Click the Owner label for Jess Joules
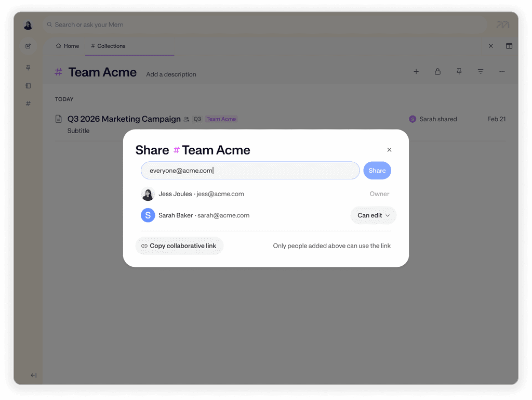The width and height of the screenshot is (532, 400). pos(379,194)
